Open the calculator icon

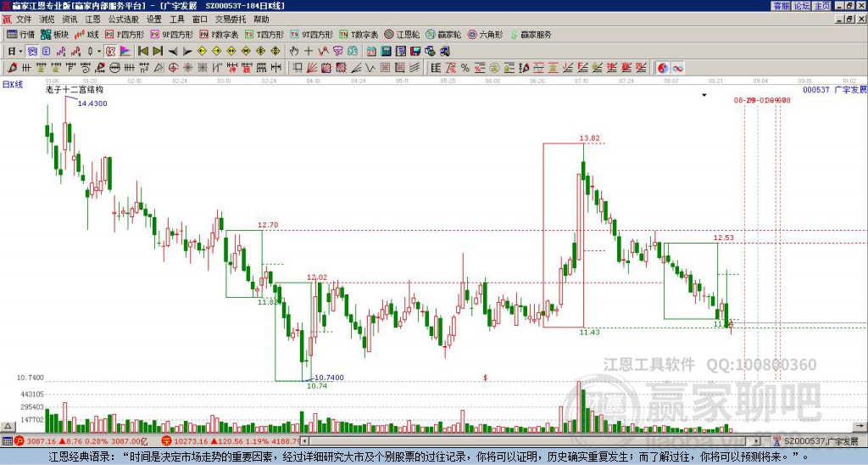[x=386, y=52]
